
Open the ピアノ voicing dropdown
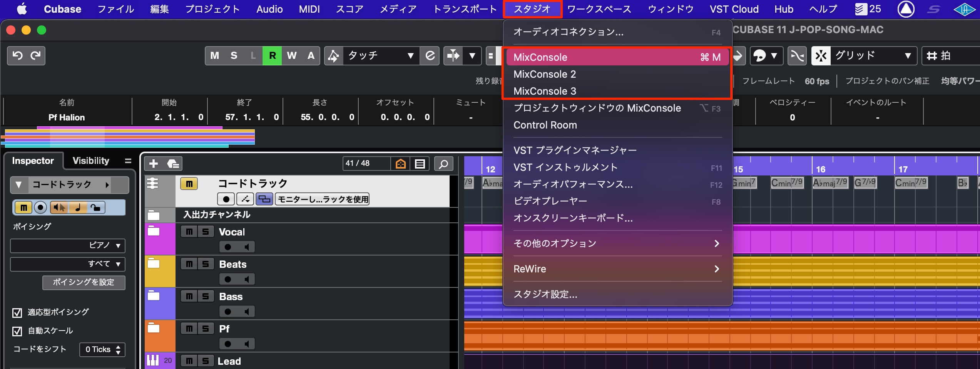[68, 245]
